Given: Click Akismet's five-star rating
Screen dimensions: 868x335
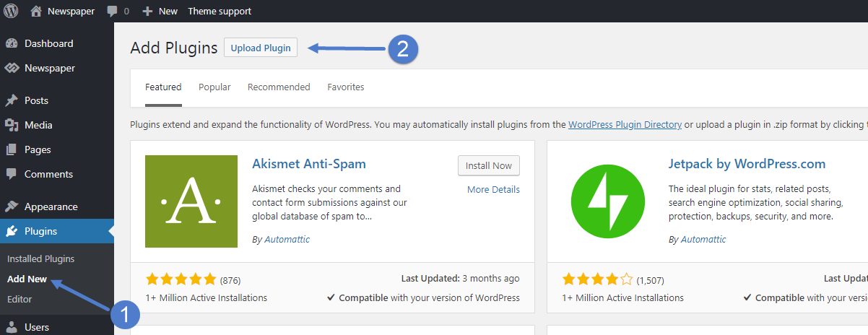Looking at the screenshot, I should [x=181, y=279].
